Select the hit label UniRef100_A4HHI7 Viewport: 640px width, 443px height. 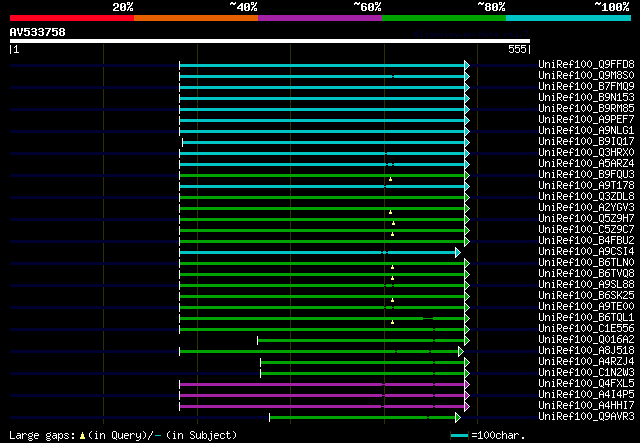click(586, 406)
